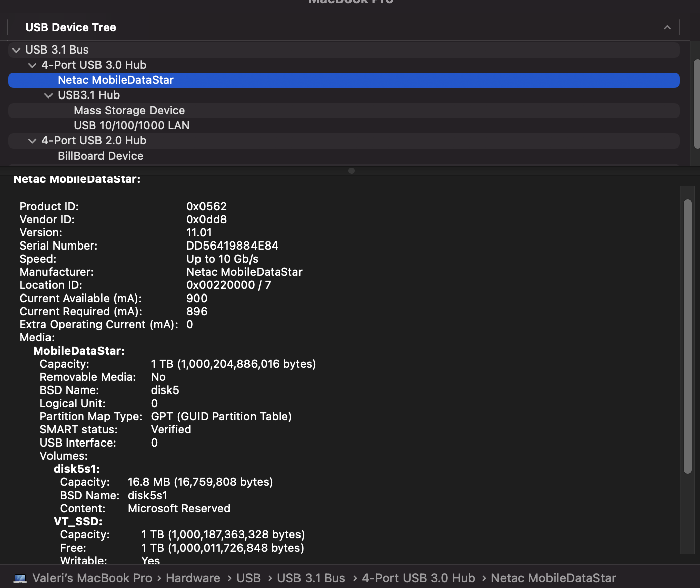700x588 pixels.
Task: Click the MacBook Pro icon in path bar
Action: pyautogui.click(x=20, y=578)
